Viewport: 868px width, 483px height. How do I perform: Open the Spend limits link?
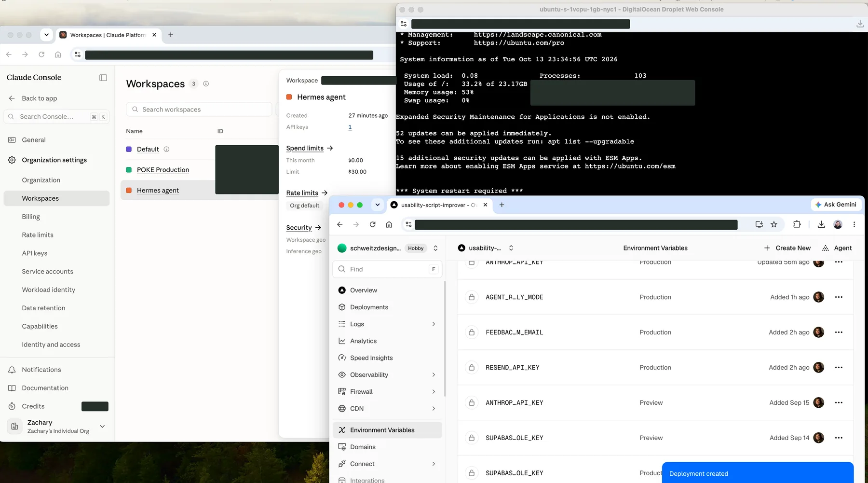(310, 148)
